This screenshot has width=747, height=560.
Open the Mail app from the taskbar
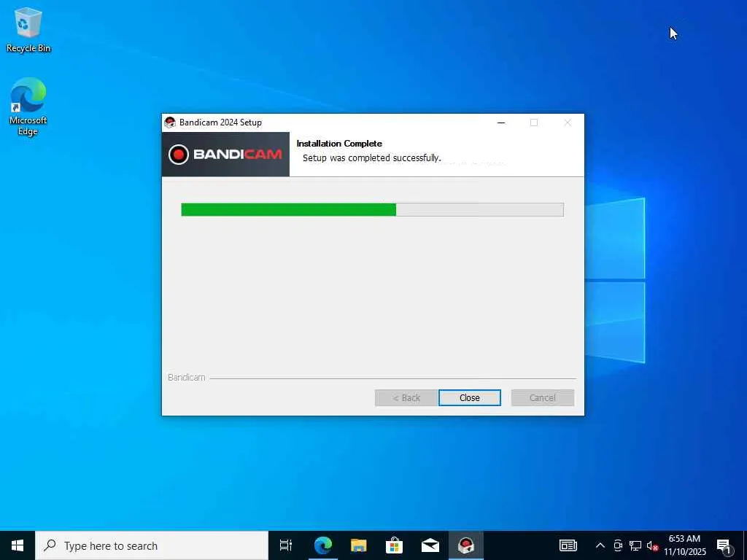[x=430, y=545]
